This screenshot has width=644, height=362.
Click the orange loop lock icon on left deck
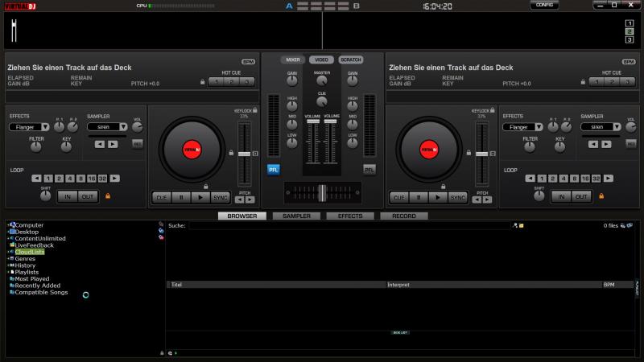pyautogui.click(x=106, y=196)
